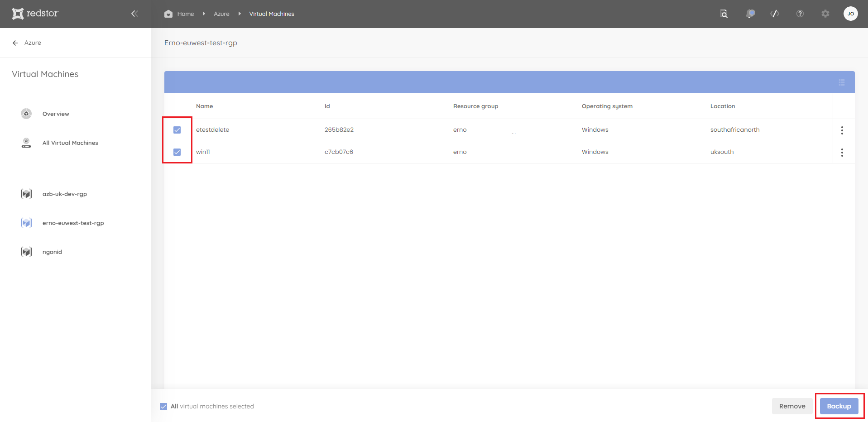
Task: Click the uksouth location cell
Action: click(722, 152)
